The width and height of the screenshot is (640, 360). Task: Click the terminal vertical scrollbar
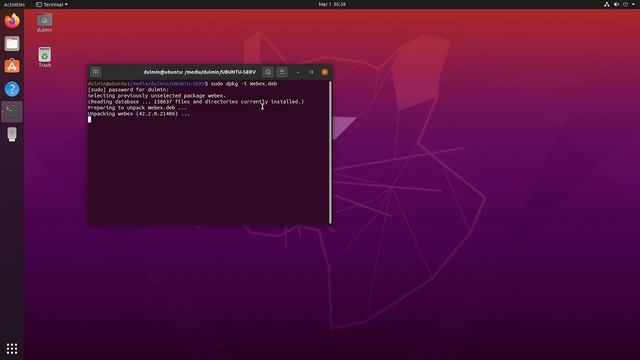tap(330, 151)
